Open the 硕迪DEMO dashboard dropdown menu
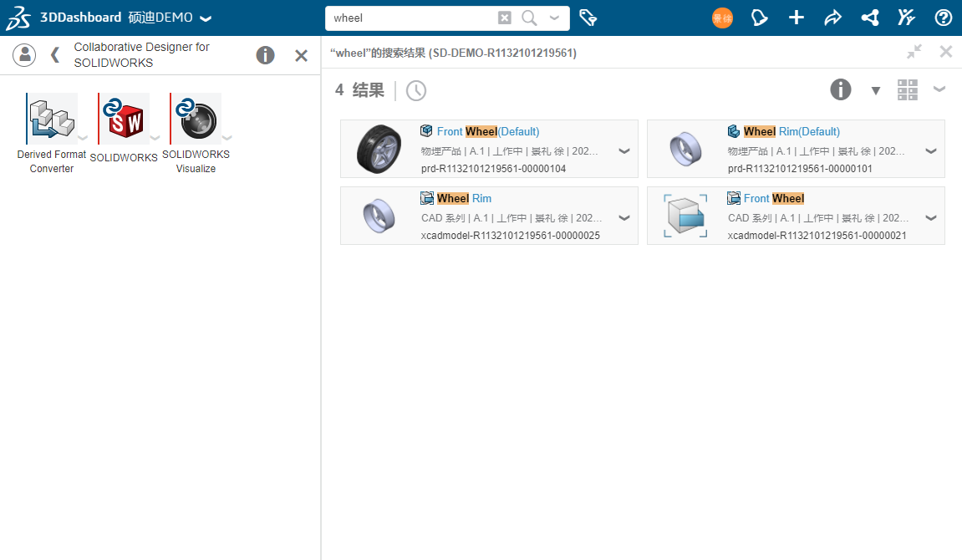The height and width of the screenshot is (560, 962). point(206,18)
